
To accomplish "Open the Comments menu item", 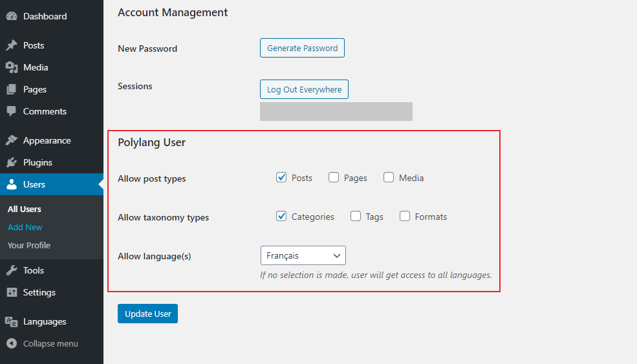I will pos(52,111).
